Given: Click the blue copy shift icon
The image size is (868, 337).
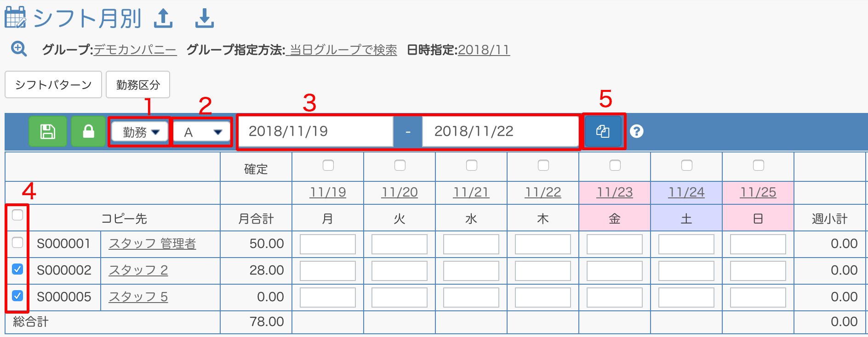Looking at the screenshot, I should (x=603, y=131).
